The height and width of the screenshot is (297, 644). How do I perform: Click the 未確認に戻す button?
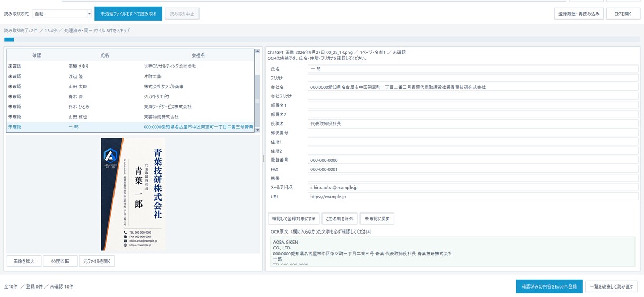[377, 218]
